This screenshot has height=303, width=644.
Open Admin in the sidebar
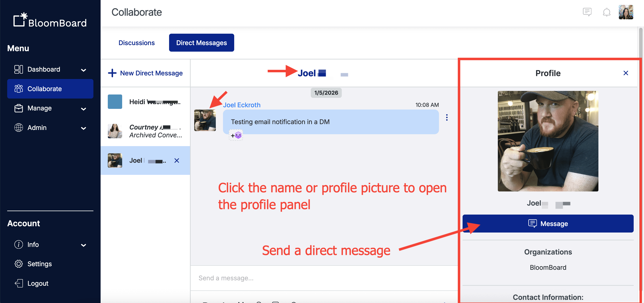click(50, 128)
